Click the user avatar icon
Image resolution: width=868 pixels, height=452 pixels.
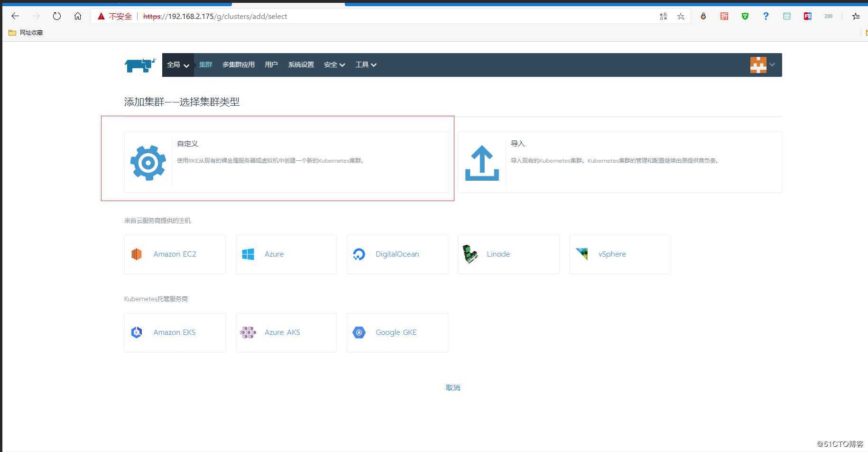click(758, 65)
